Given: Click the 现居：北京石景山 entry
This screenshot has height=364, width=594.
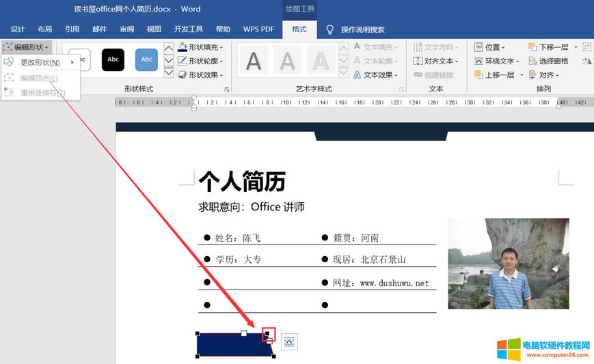Looking at the screenshot, I should 369,260.
